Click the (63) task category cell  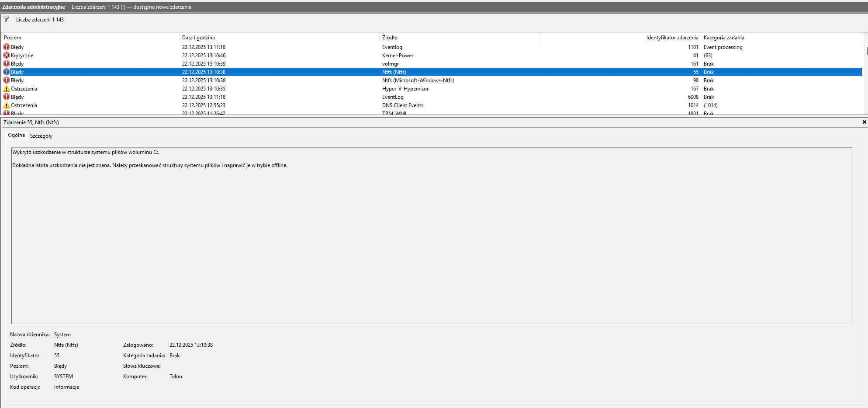(708, 56)
